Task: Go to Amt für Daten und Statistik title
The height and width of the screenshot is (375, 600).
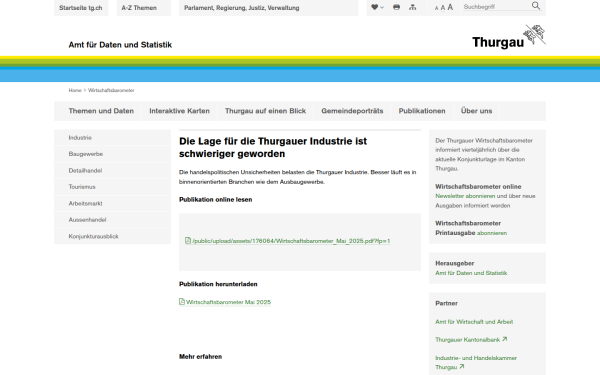Action: 120,45
